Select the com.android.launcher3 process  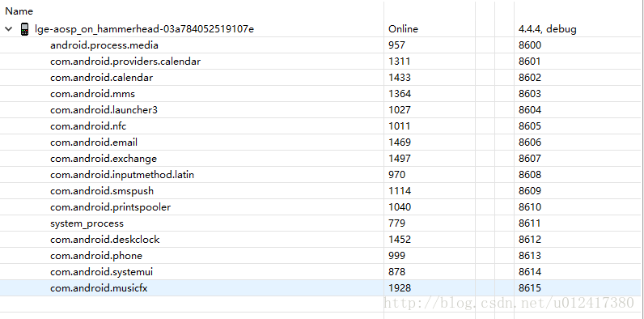104,110
